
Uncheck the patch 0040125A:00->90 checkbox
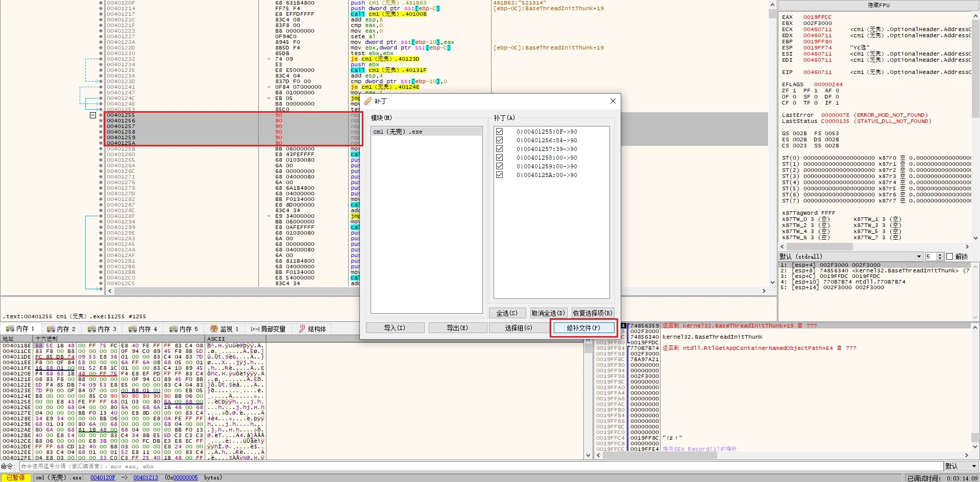499,175
